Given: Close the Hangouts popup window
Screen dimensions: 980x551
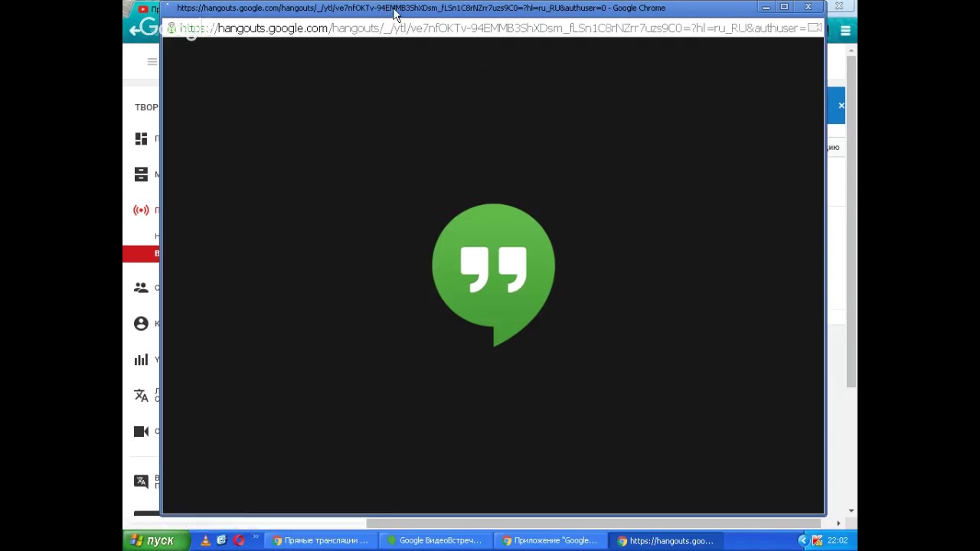Looking at the screenshot, I should 808,8.
